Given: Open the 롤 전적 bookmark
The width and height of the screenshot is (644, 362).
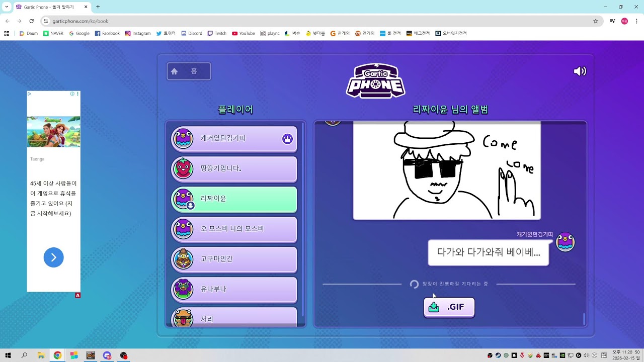Looking at the screenshot, I should pos(390,34).
